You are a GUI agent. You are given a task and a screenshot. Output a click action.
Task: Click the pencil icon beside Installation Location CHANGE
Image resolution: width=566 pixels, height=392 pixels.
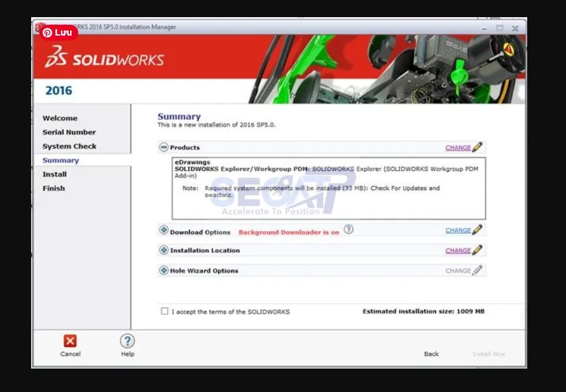tap(474, 250)
